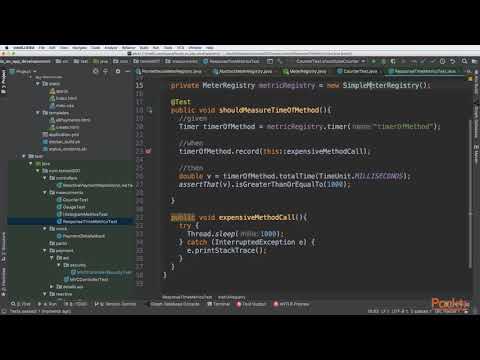This screenshot has width=480, height=360.
Task: Toggle the Favorites tool window side tab
Action: click(4, 282)
